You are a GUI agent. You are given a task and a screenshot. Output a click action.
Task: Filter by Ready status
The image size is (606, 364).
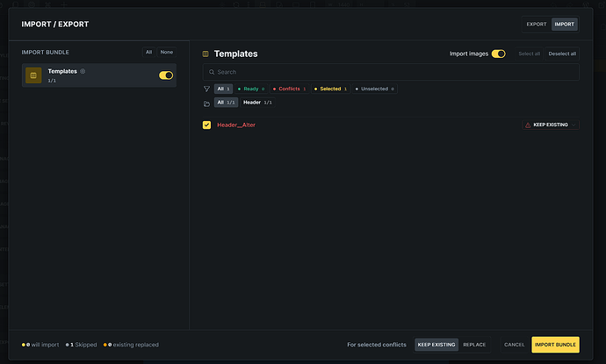[x=251, y=89]
